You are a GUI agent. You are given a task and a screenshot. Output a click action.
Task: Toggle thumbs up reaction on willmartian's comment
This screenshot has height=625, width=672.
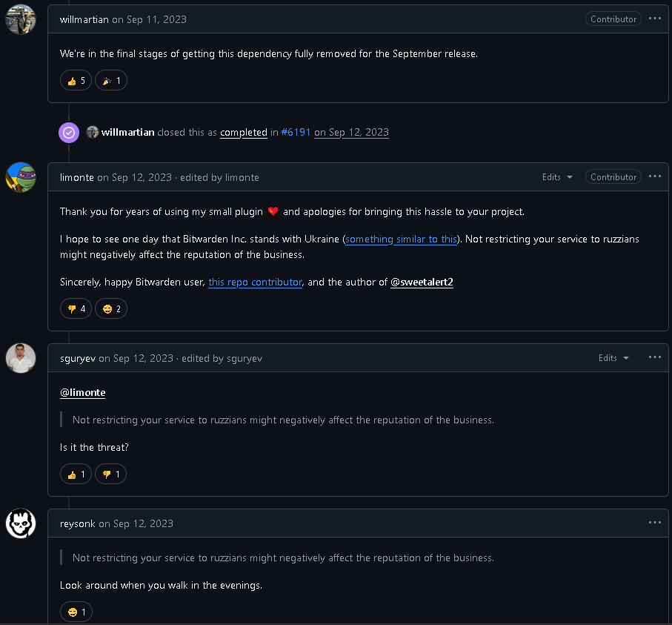pyautogui.click(x=76, y=81)
